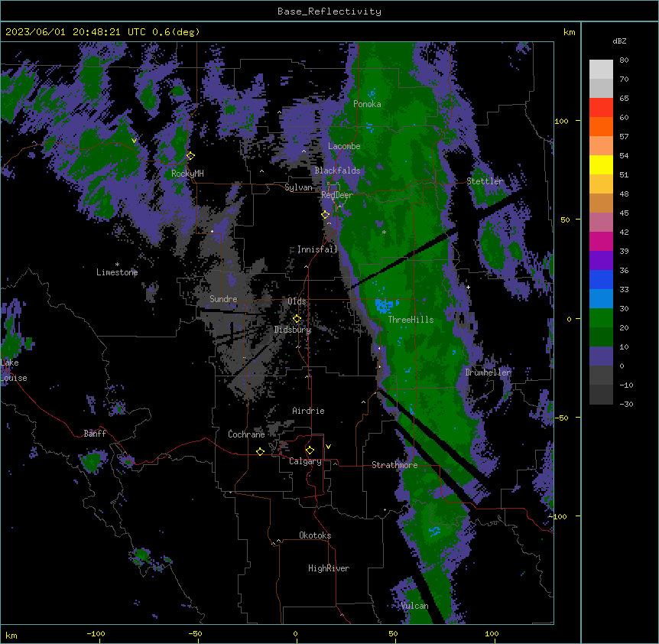Image resolution: width=659 pixels, height=644 pixels.
Task: Select the yellow 51-54 dBZ legend swatch
Action: pyautogui.click(x=601, y=164)
